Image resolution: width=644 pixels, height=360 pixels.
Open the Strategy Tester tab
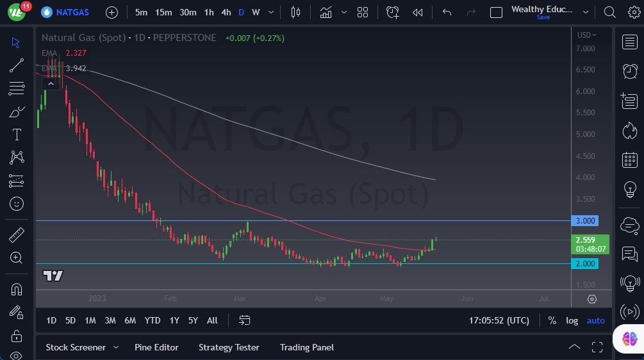click(x=229, y=347)
